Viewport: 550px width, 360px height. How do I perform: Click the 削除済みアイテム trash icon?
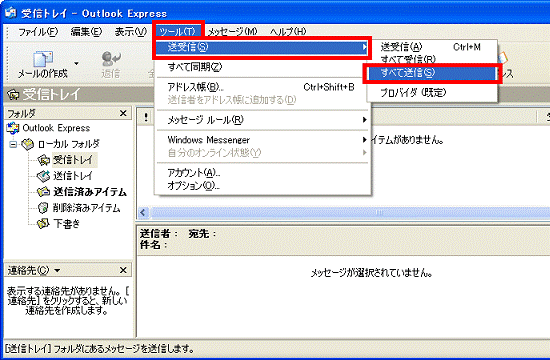click(x=43, y=208)
